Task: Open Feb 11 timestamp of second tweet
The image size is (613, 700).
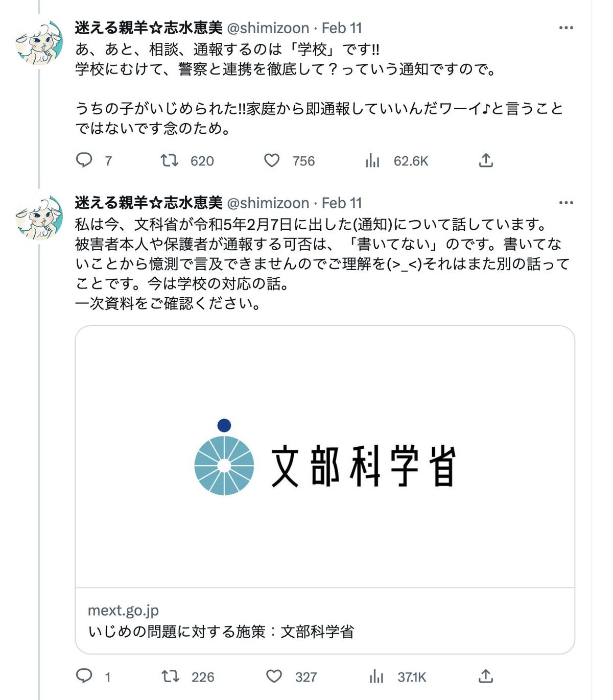Action: tap(342, 203)
